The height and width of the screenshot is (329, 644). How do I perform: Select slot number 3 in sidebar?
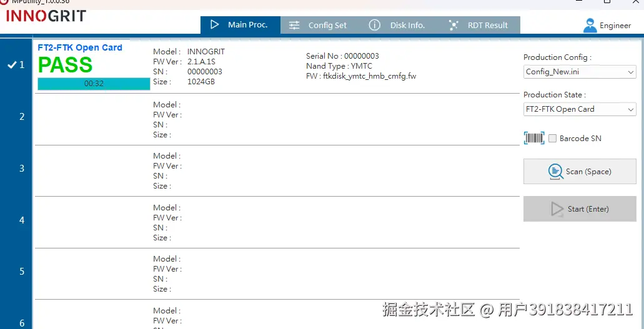click(x=22, y=169)
